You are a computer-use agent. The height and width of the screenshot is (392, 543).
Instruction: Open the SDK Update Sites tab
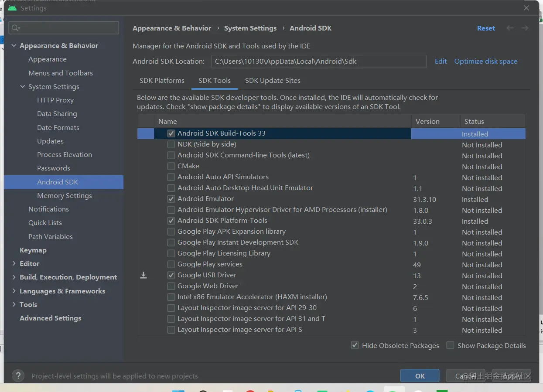(273, 81)
